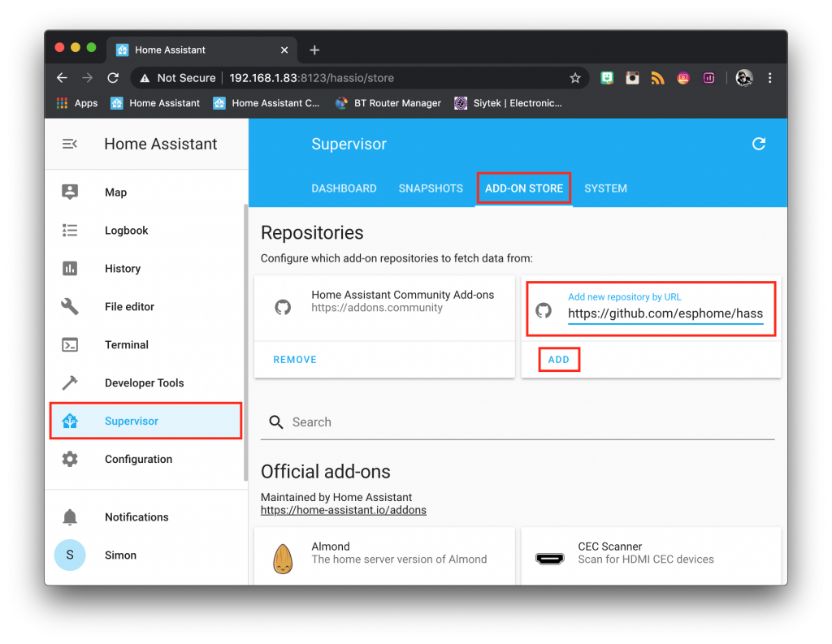Switch to the System tab

(x=605, y=188)
